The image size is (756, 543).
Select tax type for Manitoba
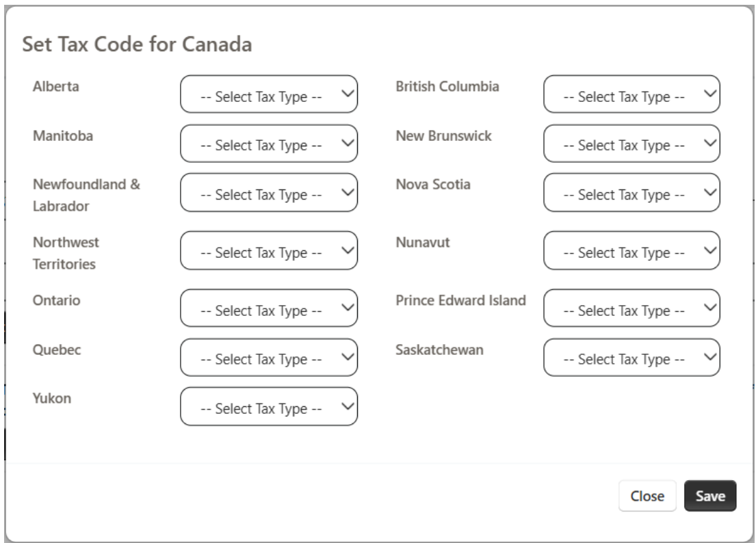pos(268,144)
